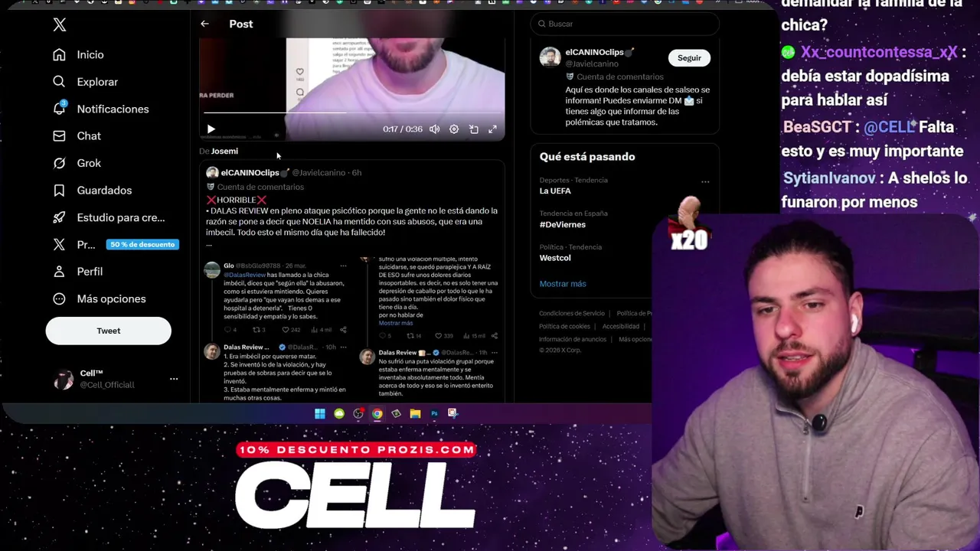Click the X logo home icon
The width and height of the screenshot is (980, 551).
(60, 24)
